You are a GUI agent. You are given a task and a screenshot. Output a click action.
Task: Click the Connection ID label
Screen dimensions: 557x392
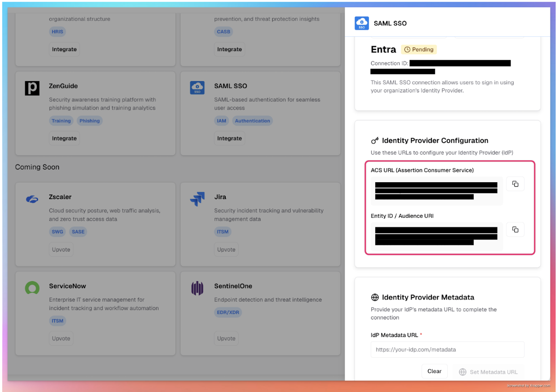click(389, 63)
